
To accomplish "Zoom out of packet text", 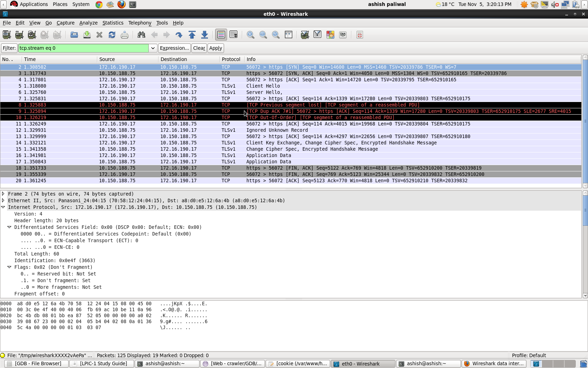I will [x=263, y=35].
